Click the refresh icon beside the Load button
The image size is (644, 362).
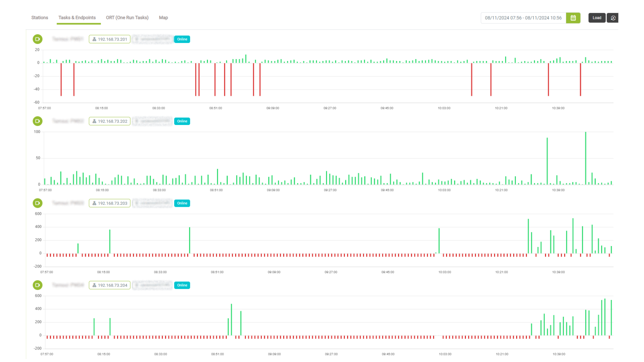[613, 18]
